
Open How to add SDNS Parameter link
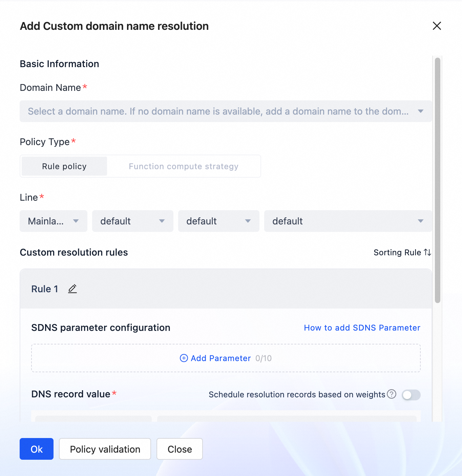(362, 328)
